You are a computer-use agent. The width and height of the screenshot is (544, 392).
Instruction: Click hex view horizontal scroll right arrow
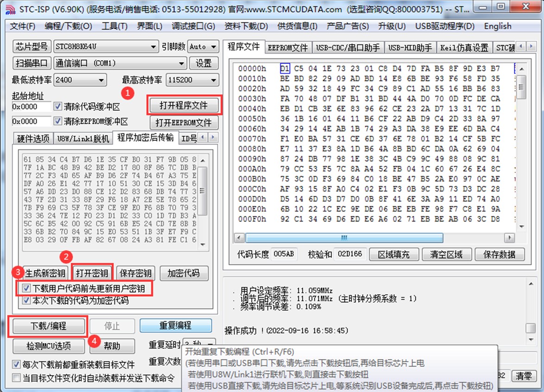click(x=509, y=238)
